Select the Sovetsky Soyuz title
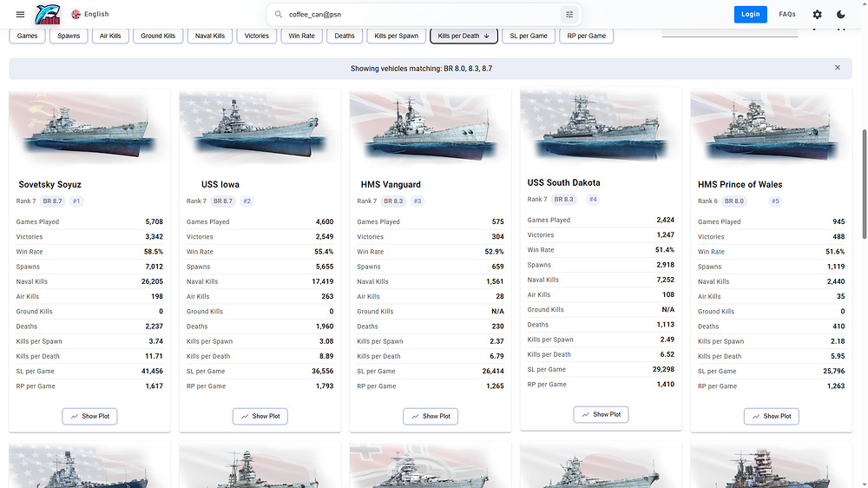The height and width of the screenshot is (488, 868). (x=49, y=184)
